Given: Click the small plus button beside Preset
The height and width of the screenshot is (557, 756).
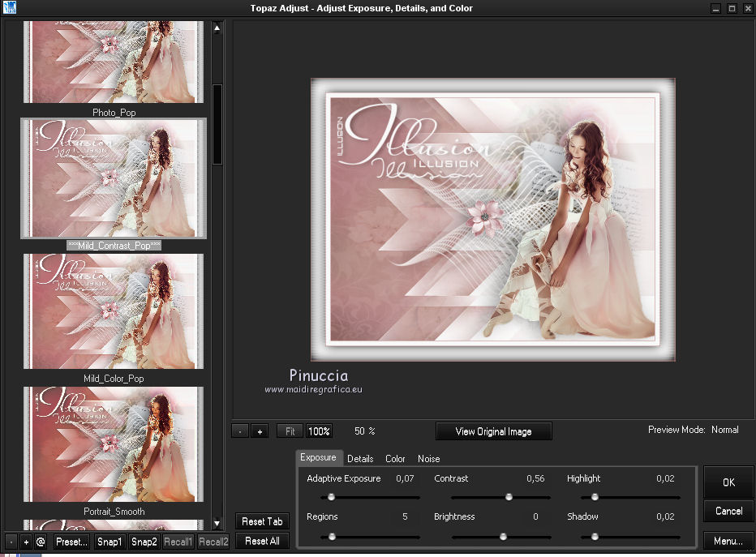Looking at the screenshot, I should coord(26,542).
